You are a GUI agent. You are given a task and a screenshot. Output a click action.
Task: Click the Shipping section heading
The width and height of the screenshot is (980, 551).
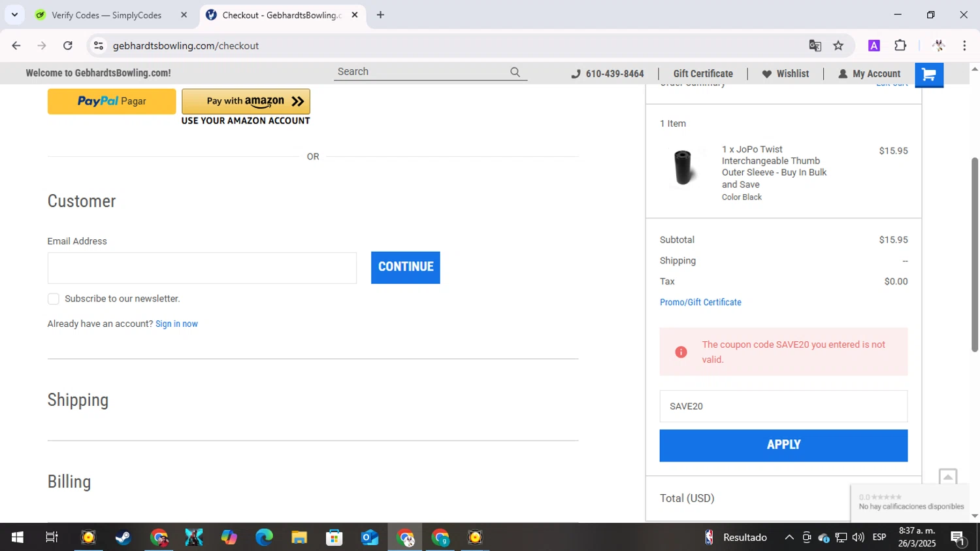coord(78,400)
